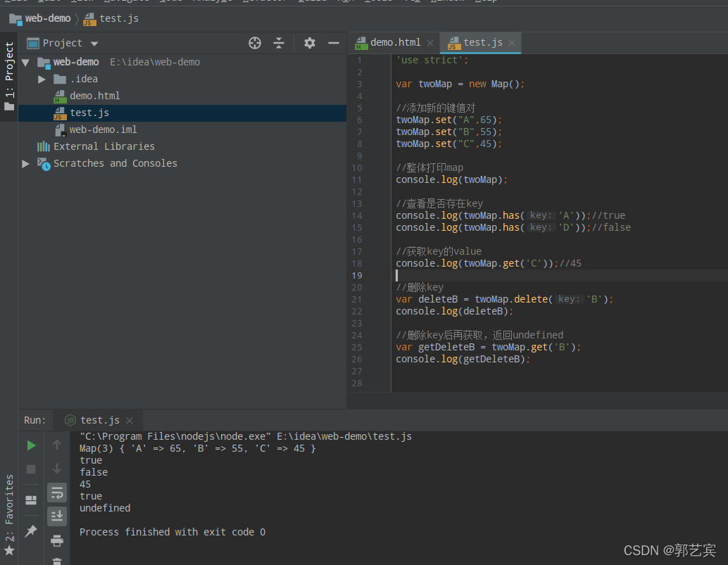Open the 1: Project side tool window tab
Image resolution: width=728 pixels, height=565 pixels.
(x=9, y=77)
